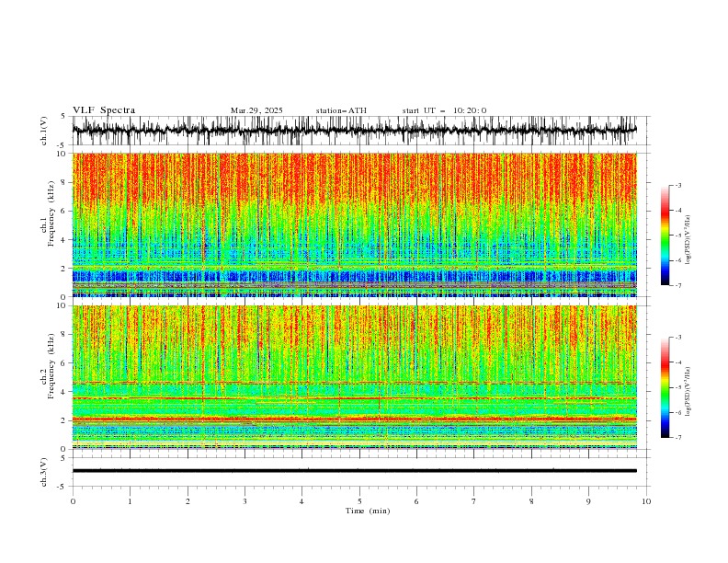
Task: Click the "ch.3(V)" waveform axis label
Action: click(x=44, y=472)
